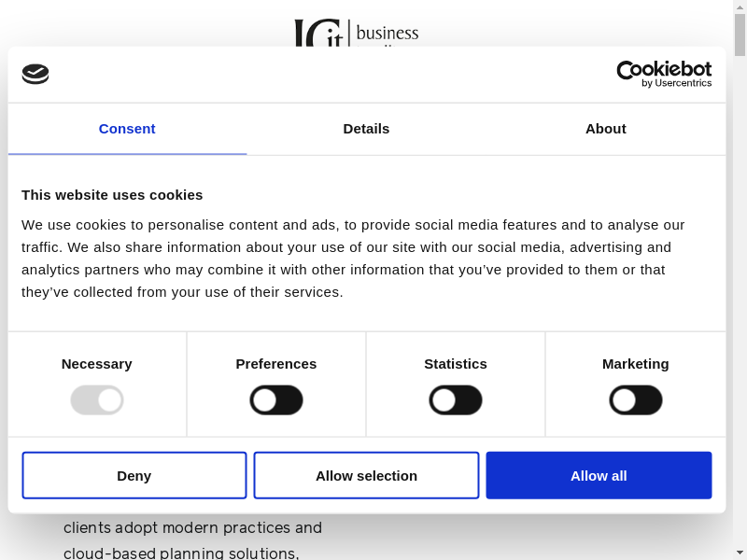Click the scrollbar up arrow
Screen dimensions: 747x560
pos(740,7)
